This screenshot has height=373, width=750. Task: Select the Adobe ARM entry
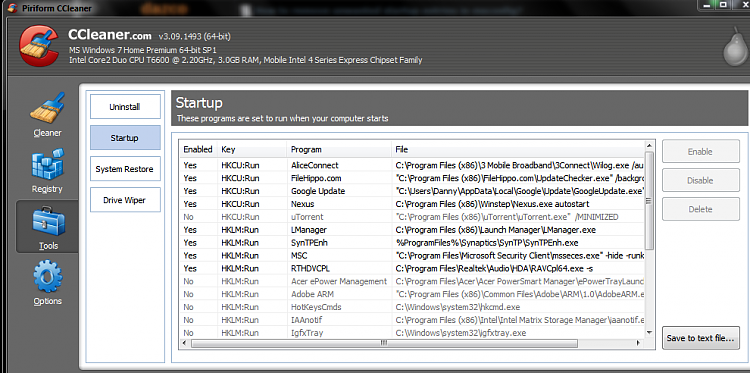(412, 294)
